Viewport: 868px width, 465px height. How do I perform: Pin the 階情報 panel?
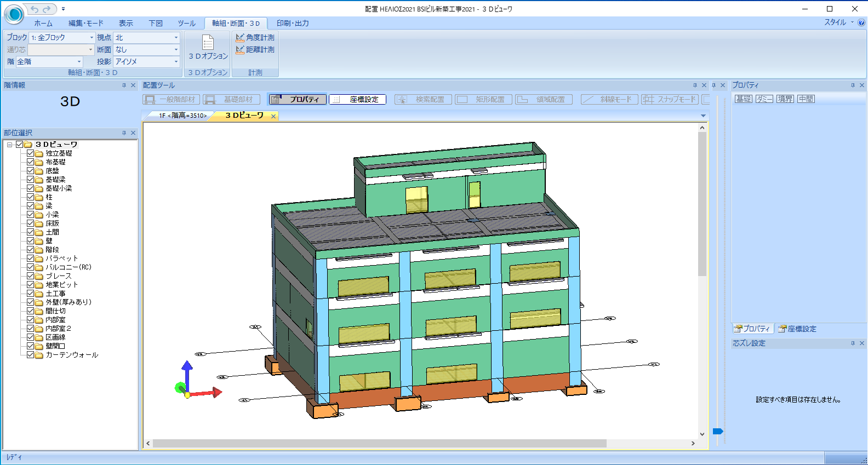pyautogui.click(x=124, y=85)
